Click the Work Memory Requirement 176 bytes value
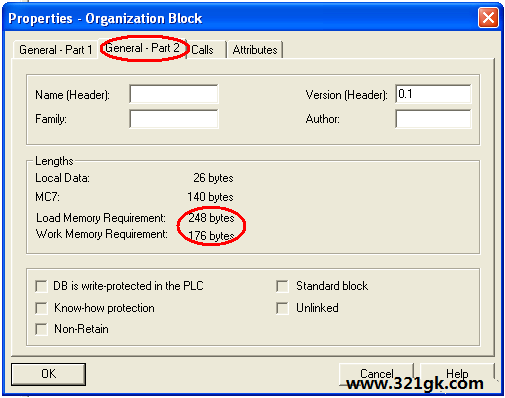 (211, 236)
